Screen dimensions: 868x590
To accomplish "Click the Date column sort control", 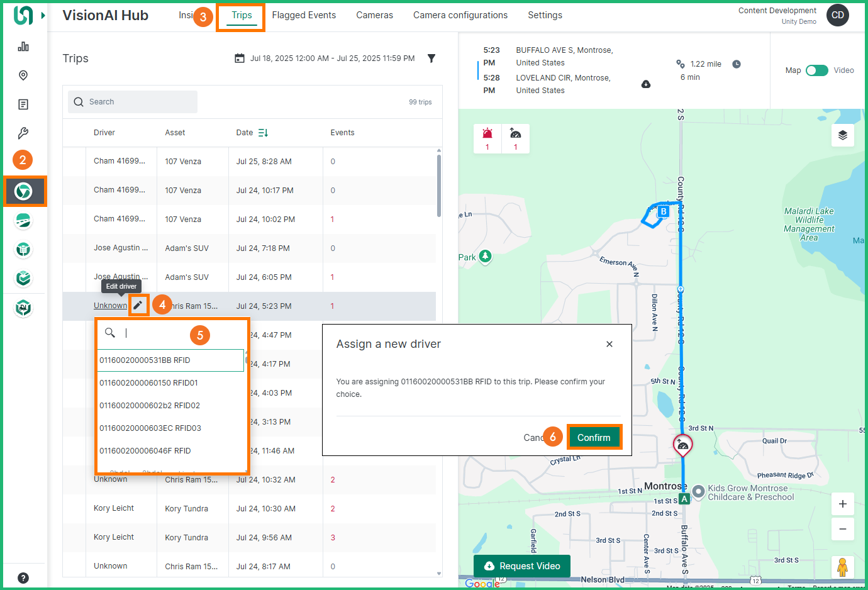I will (x=264, y=133).
